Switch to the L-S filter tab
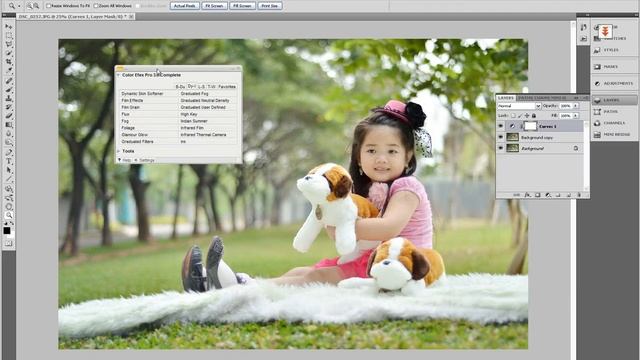The image size is (640, 360). [x=202, y=87]
